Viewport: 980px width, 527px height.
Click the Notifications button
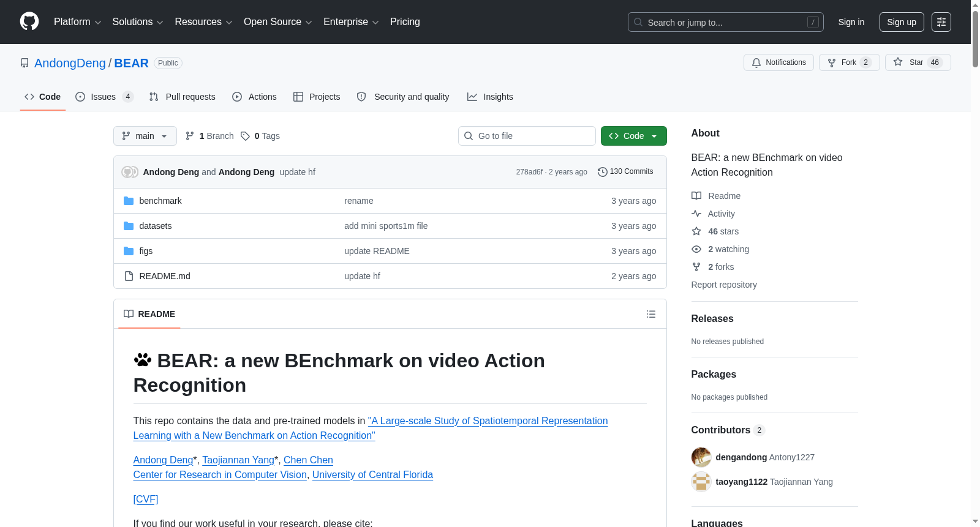(778, 62)
